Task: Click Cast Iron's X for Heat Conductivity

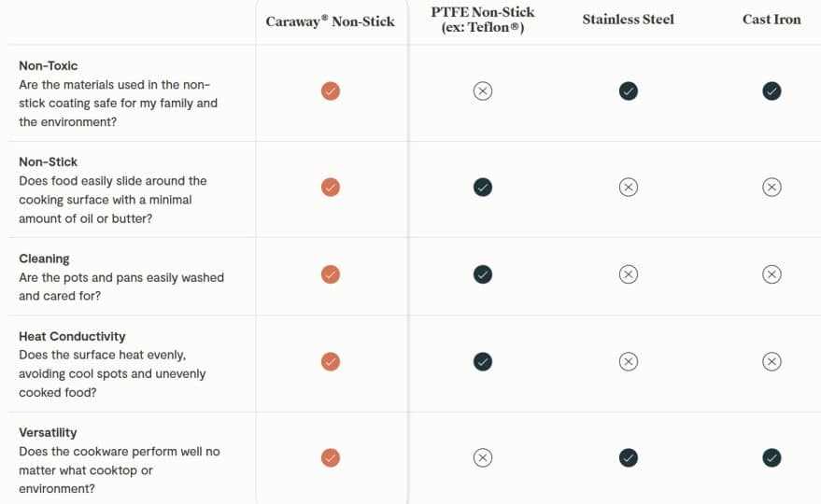Action: point(771,361)
